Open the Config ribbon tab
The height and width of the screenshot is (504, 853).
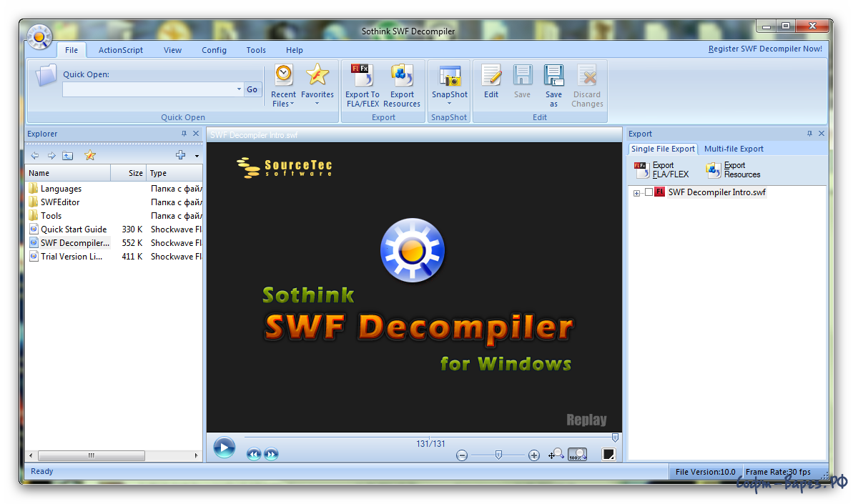click(214, 50)
